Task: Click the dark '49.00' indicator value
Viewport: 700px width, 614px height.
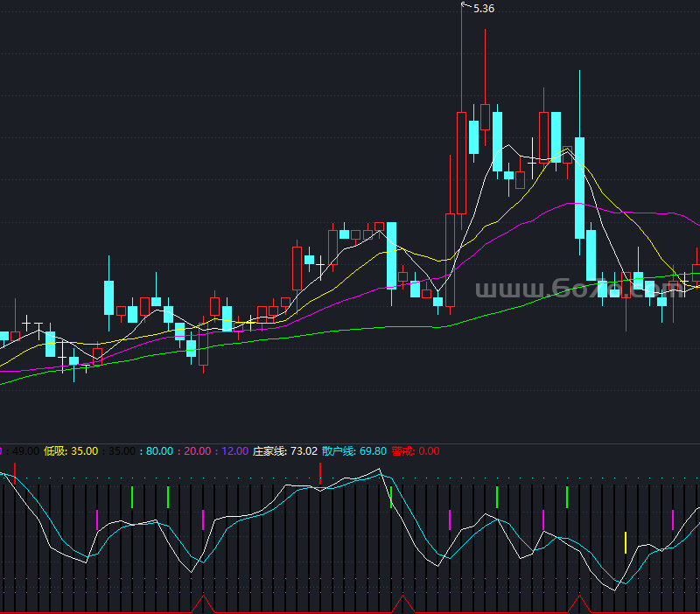Action: point(26,451)
